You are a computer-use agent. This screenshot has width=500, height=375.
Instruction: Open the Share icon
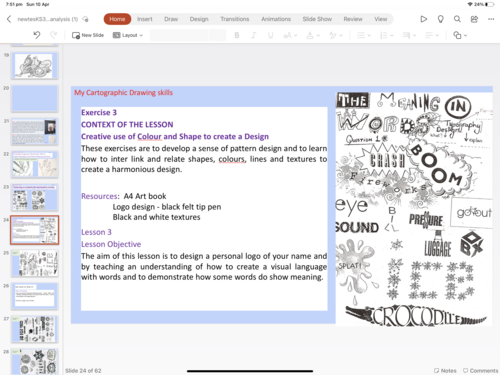point(474,19)
